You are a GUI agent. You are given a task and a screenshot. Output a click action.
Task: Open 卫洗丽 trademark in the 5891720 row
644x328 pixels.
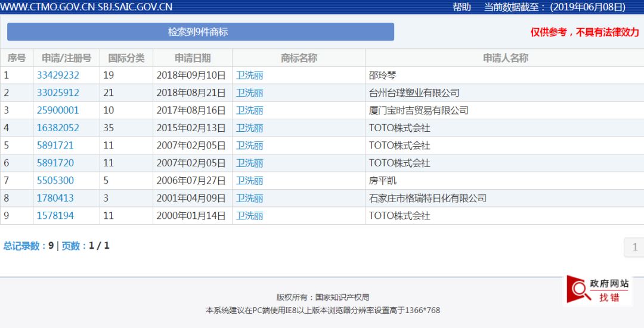(249, 163)
